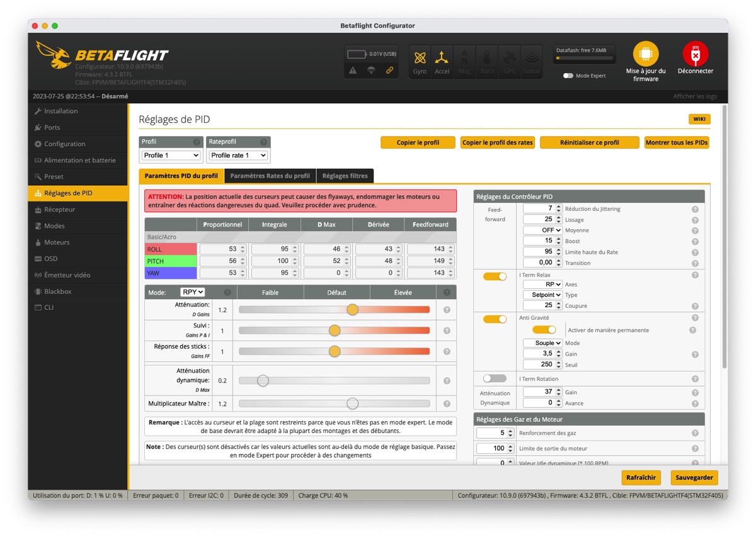Click the warning triangle status icon
The height and width of the screenshot is (537, 756).
[353, 71]
